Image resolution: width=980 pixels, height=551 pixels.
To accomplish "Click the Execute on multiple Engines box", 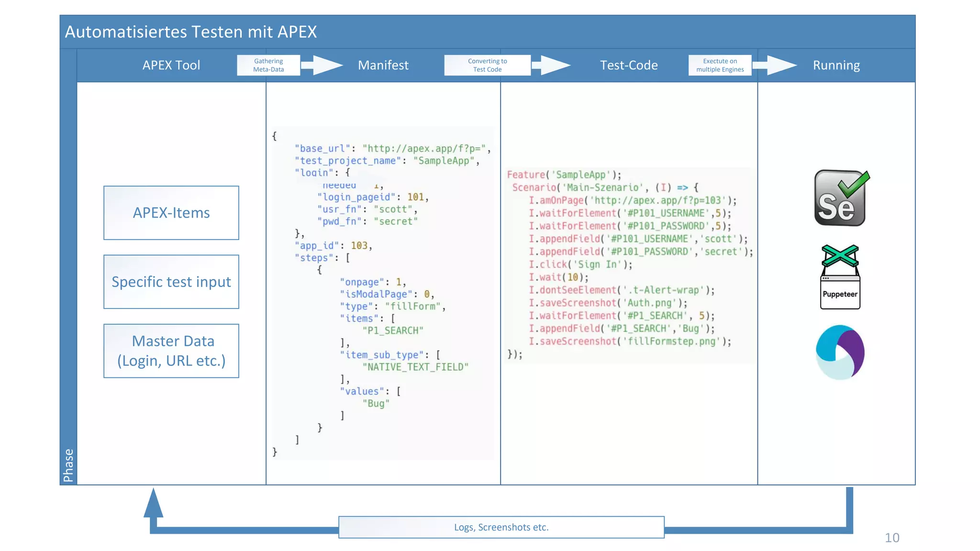I will point(720,65).
